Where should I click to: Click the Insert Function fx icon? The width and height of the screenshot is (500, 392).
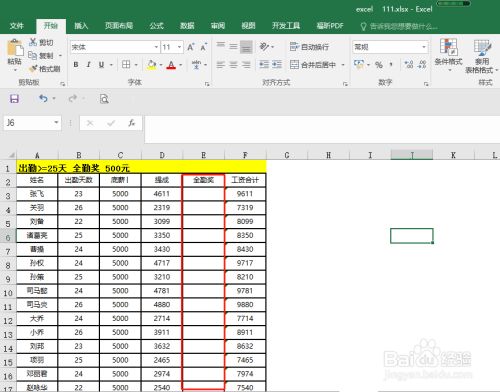[x=132, y=123]
